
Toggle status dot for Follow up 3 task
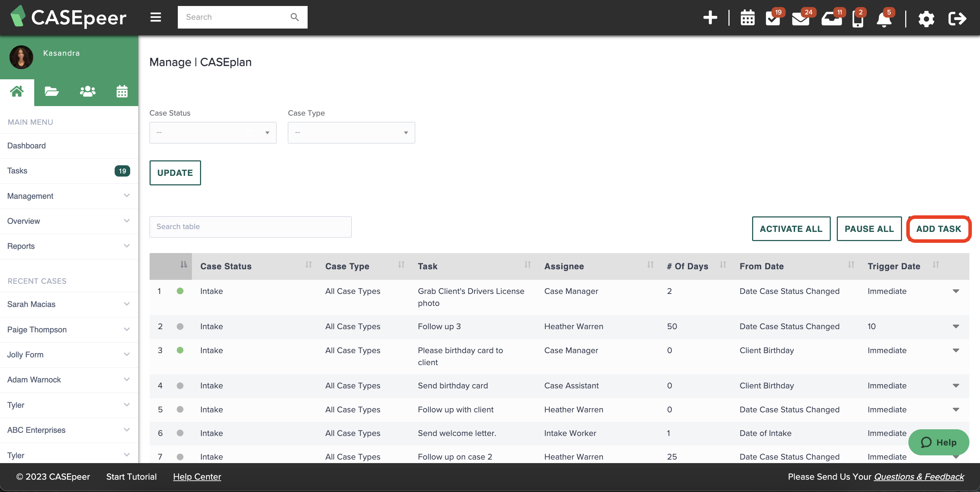click(x=180, y=326)
